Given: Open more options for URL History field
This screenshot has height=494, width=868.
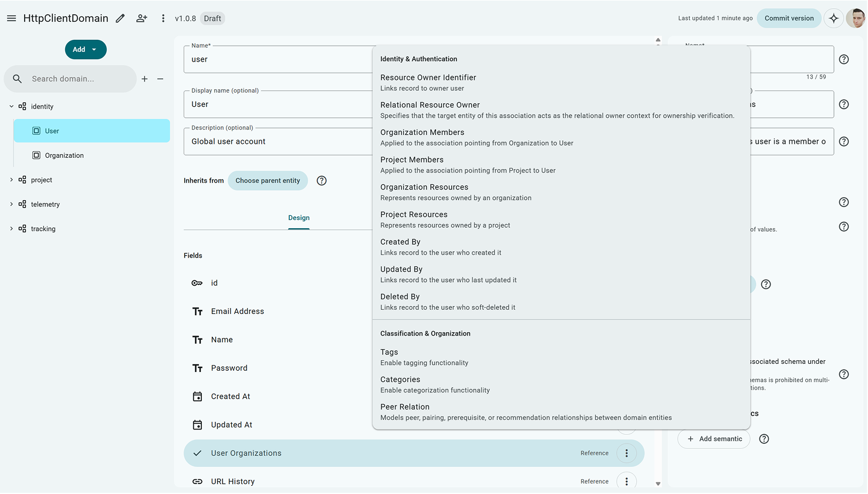Looking at the screenshot, I should tap(627, 481).
